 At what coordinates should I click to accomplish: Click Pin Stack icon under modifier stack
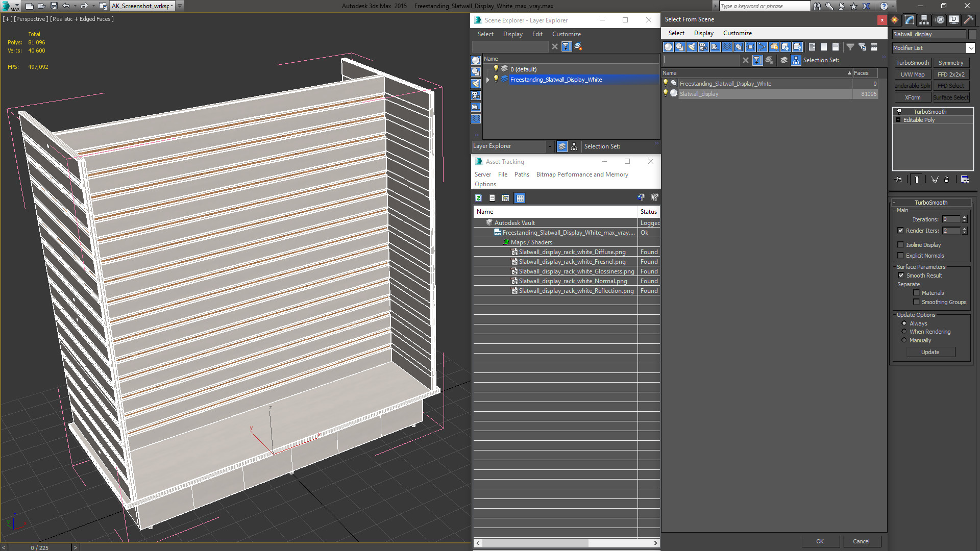point(899,180)
